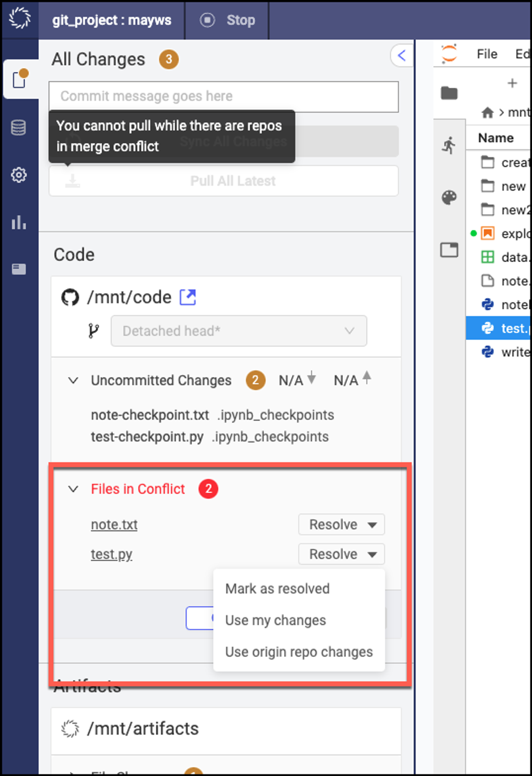
Task: Click the GitHub icon beside /mnt/code
Action: click(x=70, y=297)
